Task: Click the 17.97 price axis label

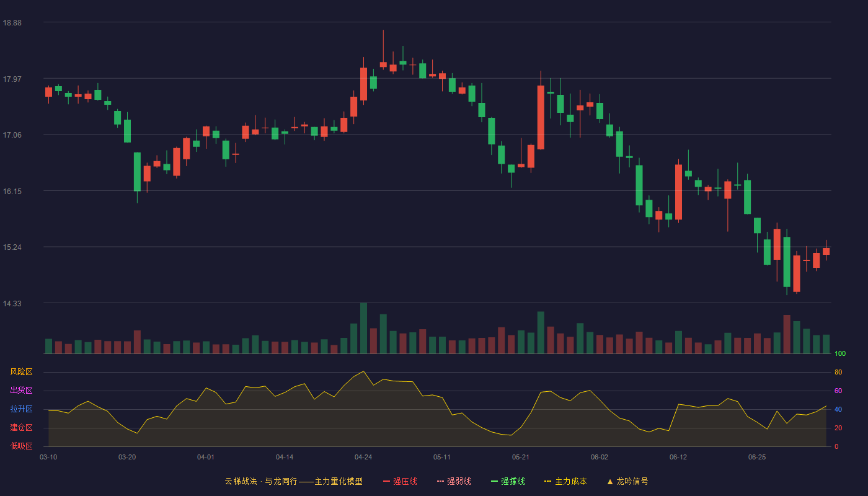Action: [x=12, y=79]
